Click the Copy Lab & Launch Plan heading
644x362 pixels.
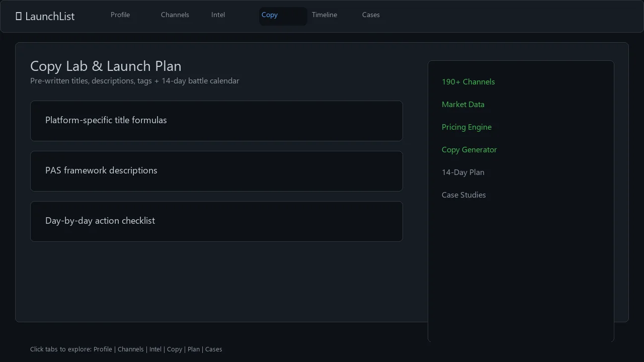tap(106, 66)
